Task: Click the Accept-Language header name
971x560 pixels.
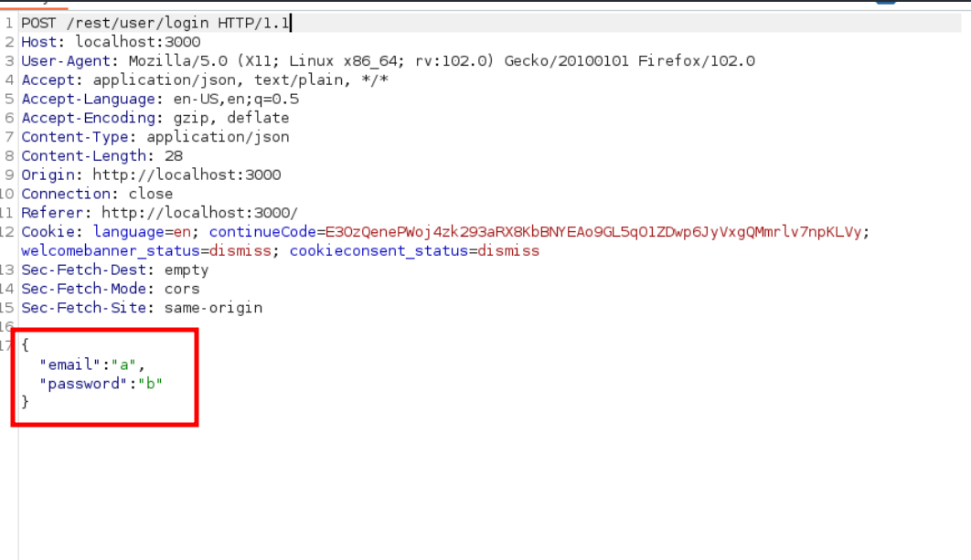Action: 89,99
